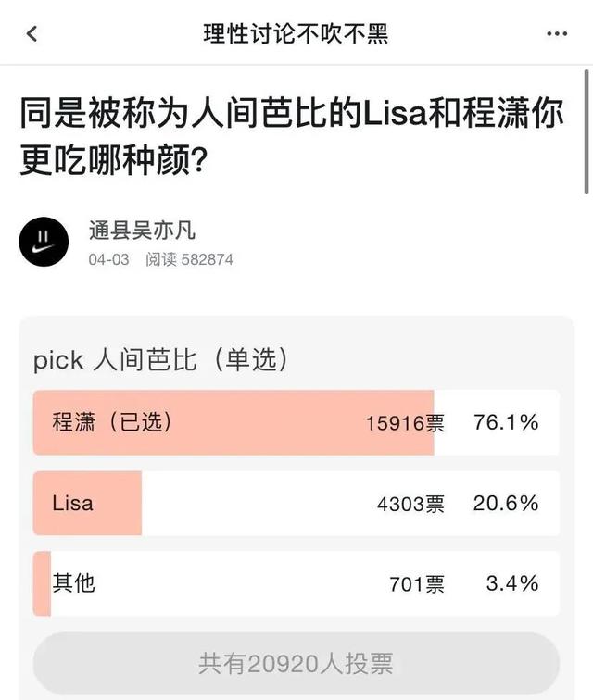This screenshot has height=700, width=593.
Task: Click the 04-03 post date
Action: coord(108,259)
